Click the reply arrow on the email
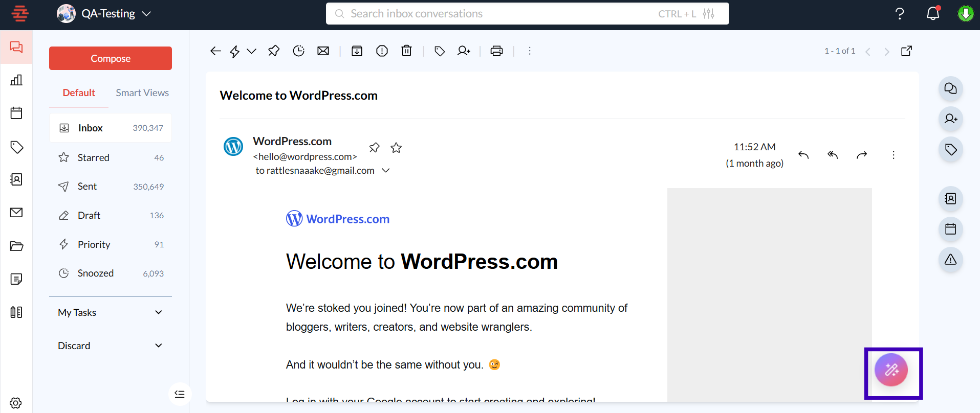The image size is (980, 413). click(x=803, y=155)
